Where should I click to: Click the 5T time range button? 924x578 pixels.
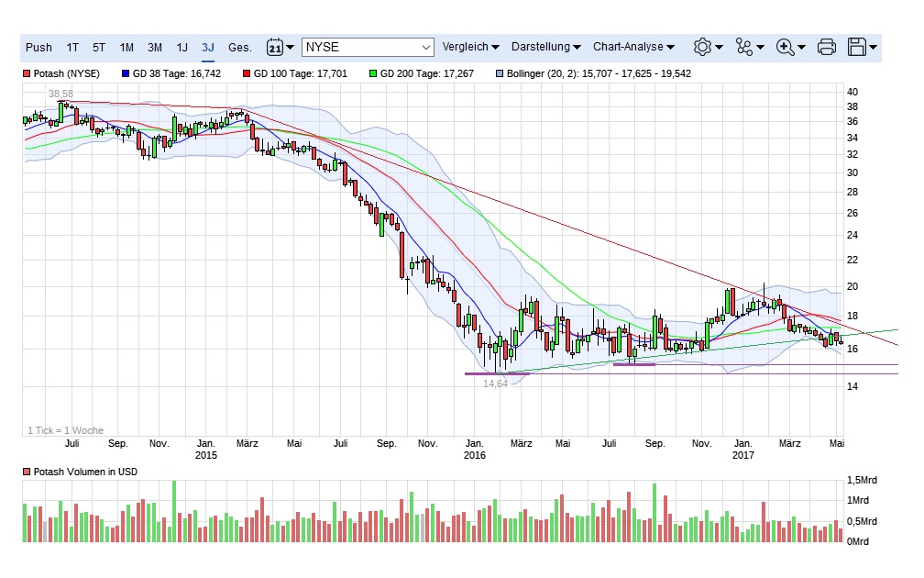(99, 47)
